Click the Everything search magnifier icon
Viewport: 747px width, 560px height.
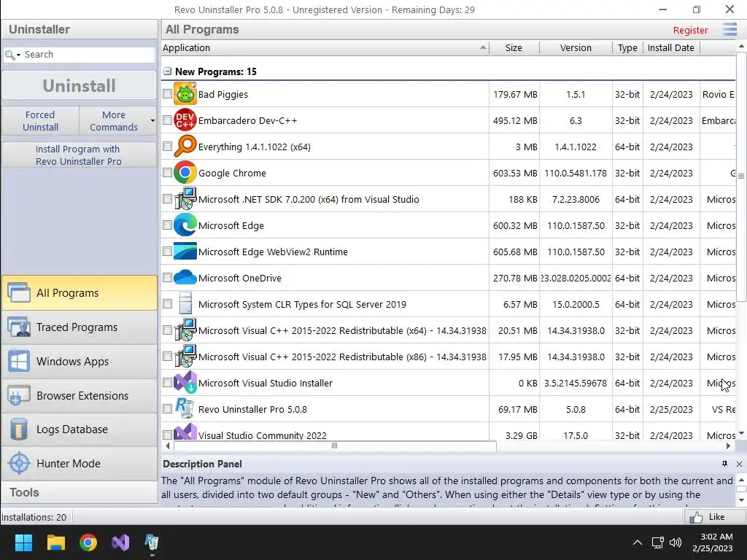pyautogui.click(x=185, y=146)
